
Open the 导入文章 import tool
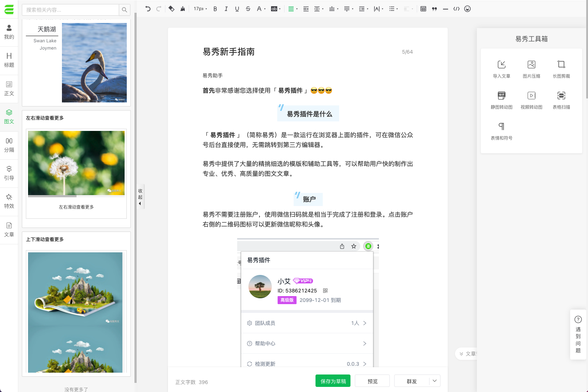click(502, 69)
